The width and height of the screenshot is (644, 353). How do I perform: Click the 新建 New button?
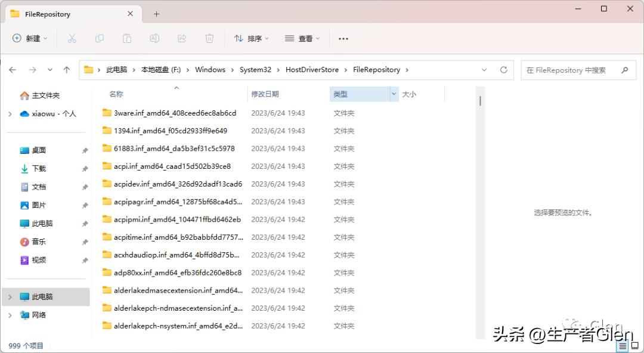click(29, 38)
